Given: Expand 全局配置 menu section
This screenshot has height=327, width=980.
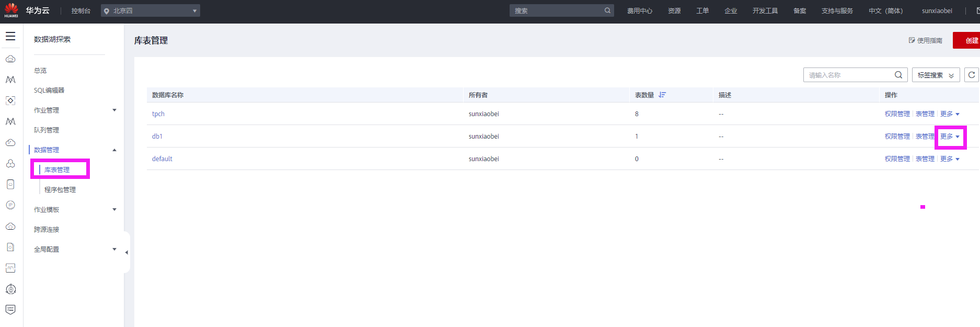Looking at the screenshot, I should [114, 249].
